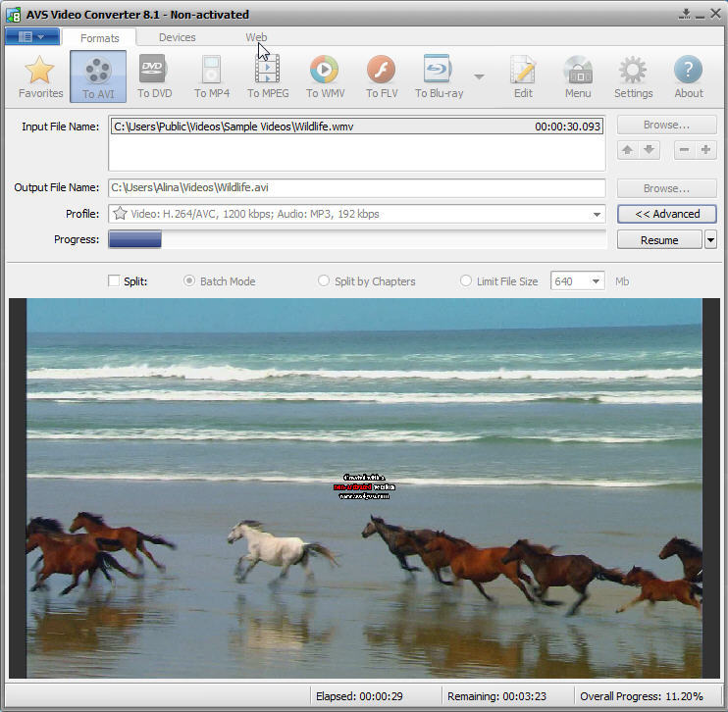Switch to the Web tab

(x=256, y=37)
